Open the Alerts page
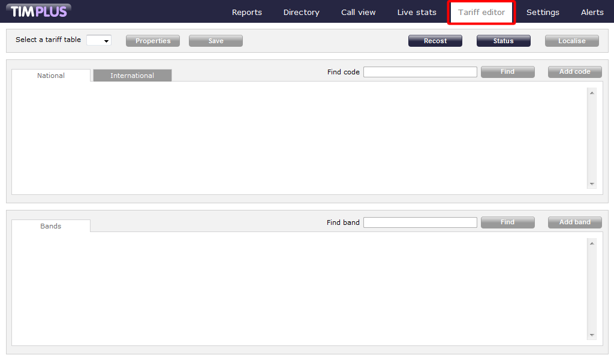The height and width of the screenshot is (364, 614). [592, 12]
